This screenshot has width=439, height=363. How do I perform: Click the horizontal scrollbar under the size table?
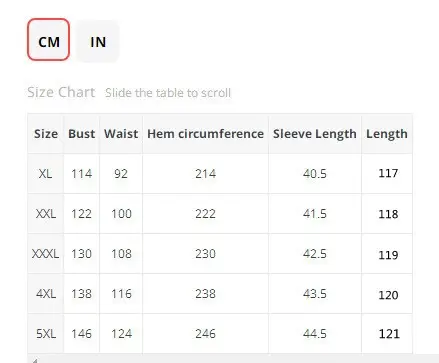tap(233, 359)
